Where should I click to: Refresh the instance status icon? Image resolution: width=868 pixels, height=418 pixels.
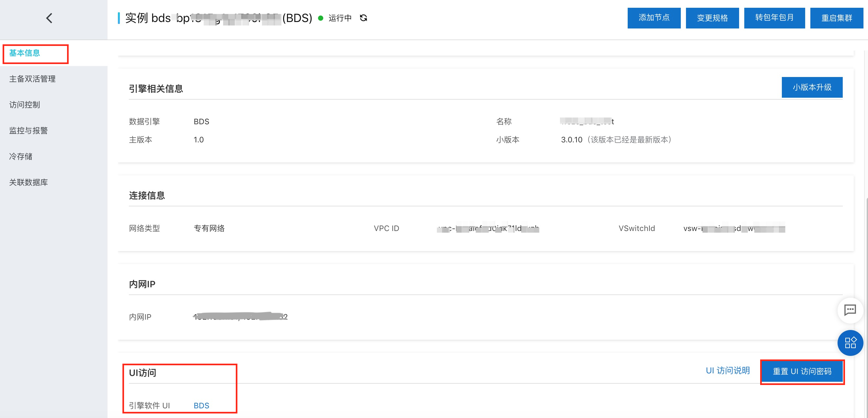pyautogui.click(x=363, y=18)
